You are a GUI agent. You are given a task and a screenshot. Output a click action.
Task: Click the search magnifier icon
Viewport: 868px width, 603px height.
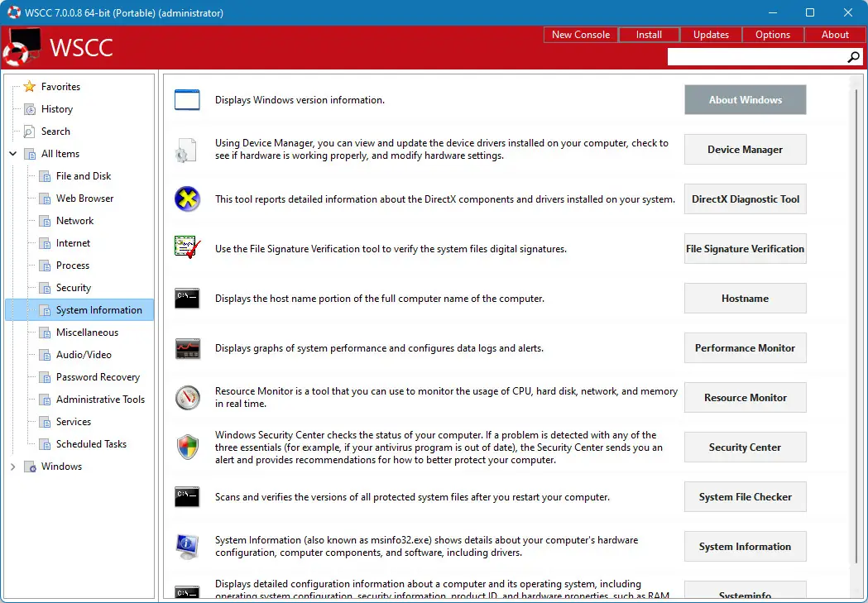coord(853,56)
